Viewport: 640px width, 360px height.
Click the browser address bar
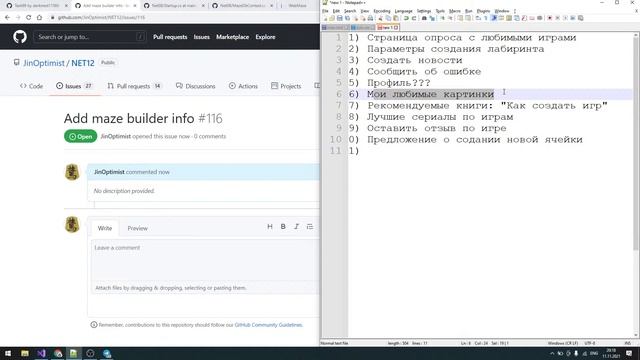(184, 18)
